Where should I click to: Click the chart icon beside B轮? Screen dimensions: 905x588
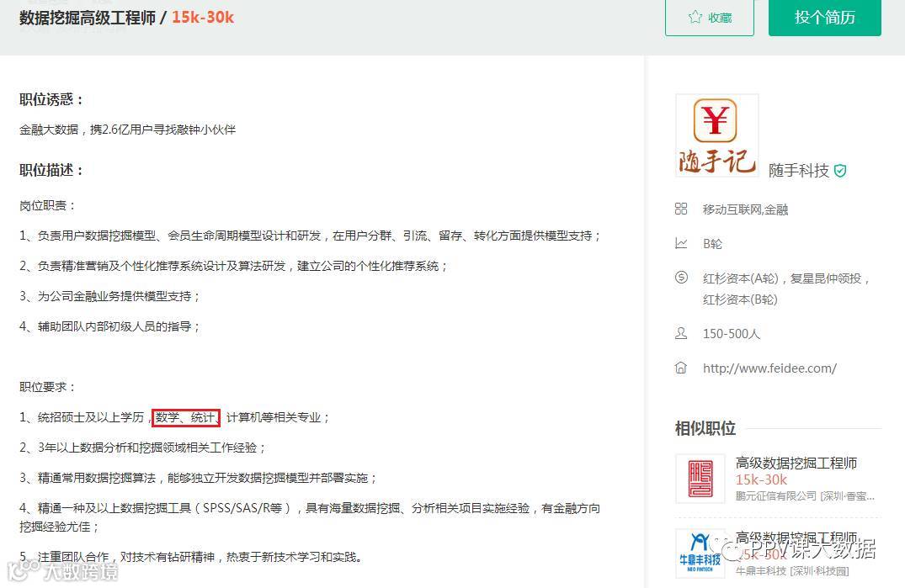[x=681, y=243]
